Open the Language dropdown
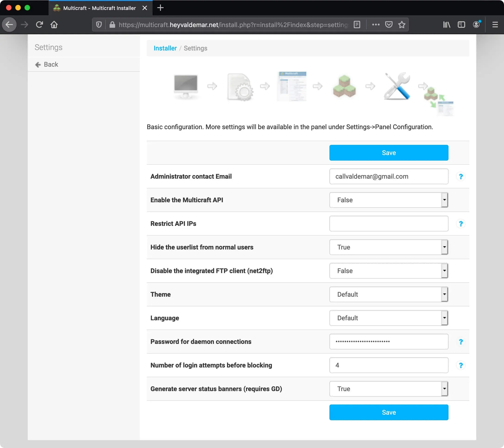 pyautogui.click(x=389, y=318)
